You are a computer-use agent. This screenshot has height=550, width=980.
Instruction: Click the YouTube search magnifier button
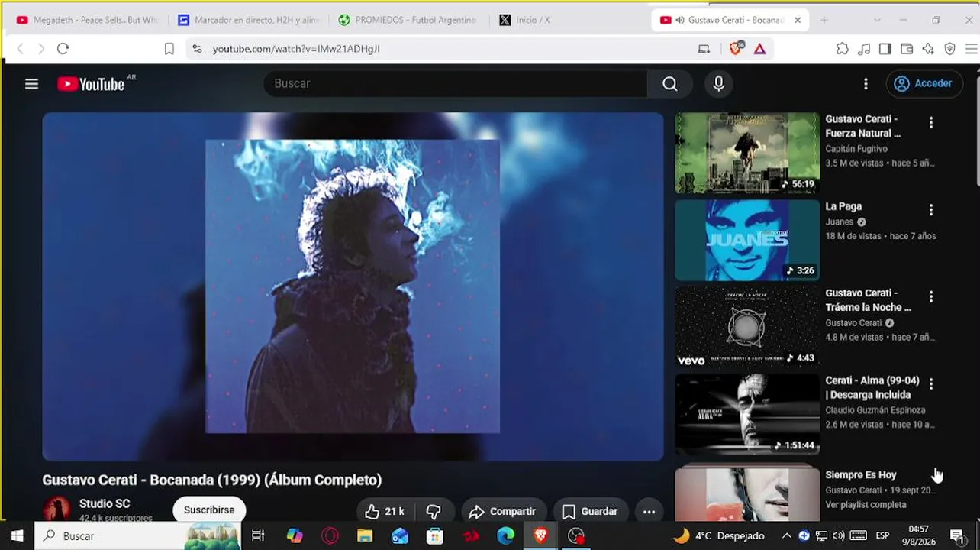[669, 84]
